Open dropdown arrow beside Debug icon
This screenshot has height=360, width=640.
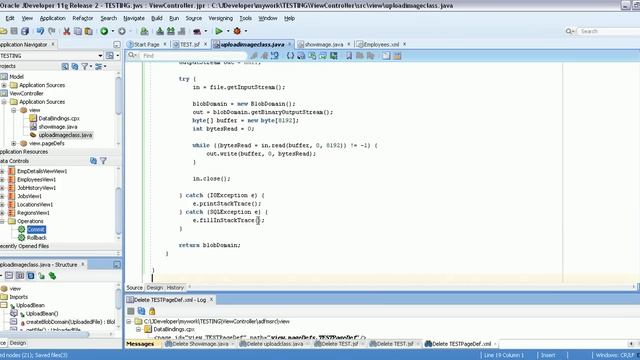[x=246, y=31]
